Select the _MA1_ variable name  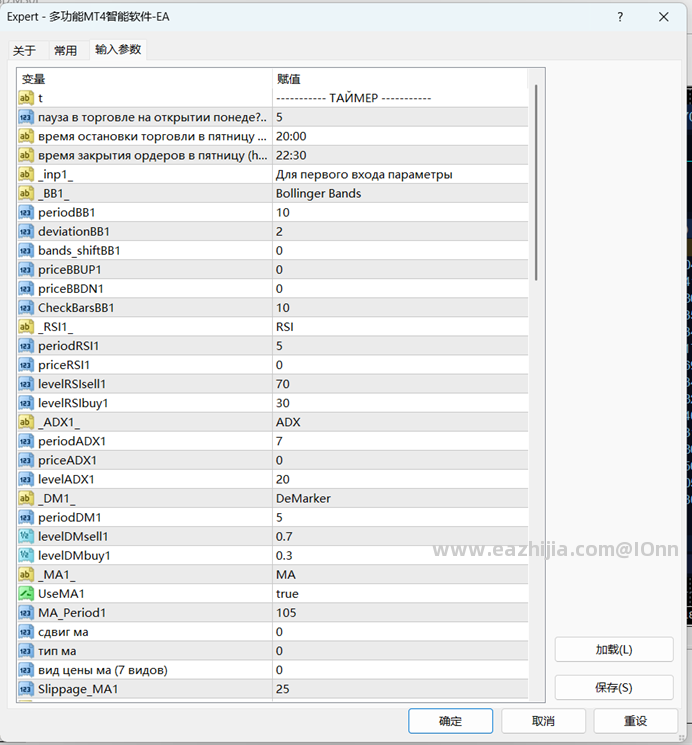pos(57,574)
